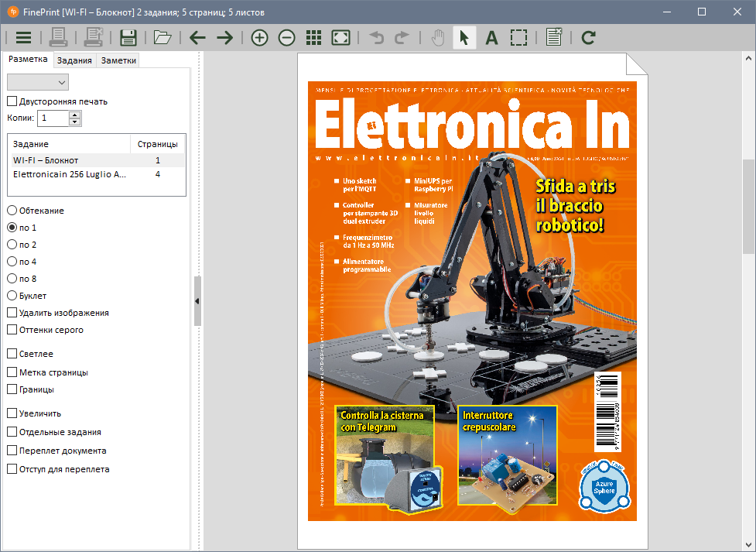Click the printer icon with X mark
Viewport: 756px width, 552px height.
(x=94, y=38)
